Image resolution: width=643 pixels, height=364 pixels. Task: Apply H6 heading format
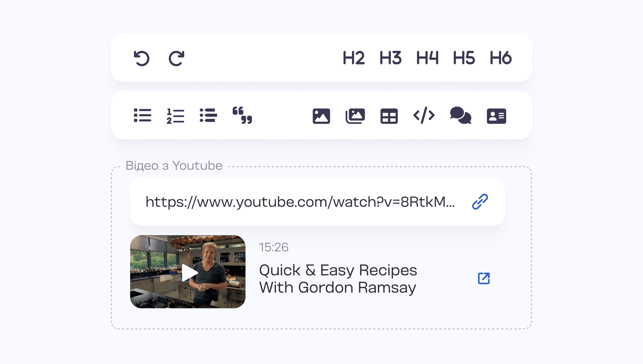pyautogui.click(x=501, y=58)
